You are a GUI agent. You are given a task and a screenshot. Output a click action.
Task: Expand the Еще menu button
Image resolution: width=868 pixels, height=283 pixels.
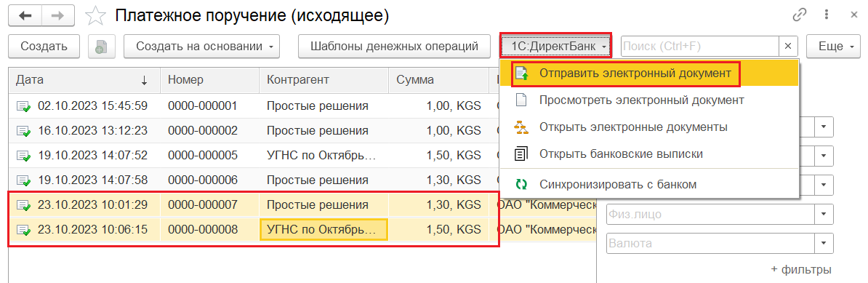833,47
